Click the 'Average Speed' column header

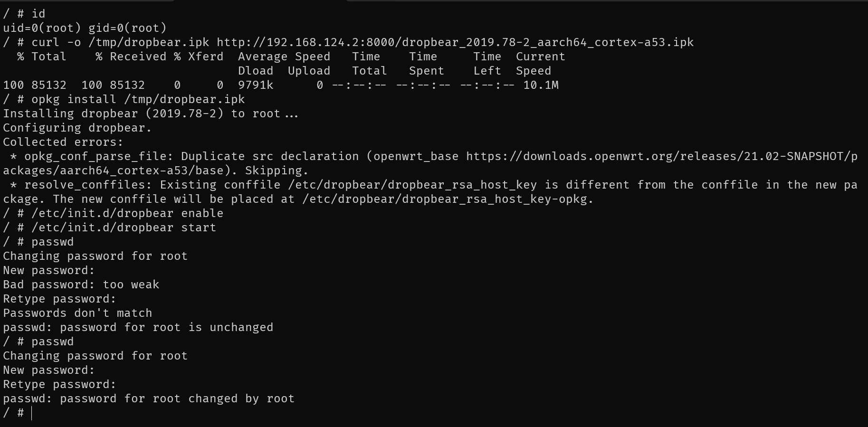pyautogui.click(x=284, y=57)
